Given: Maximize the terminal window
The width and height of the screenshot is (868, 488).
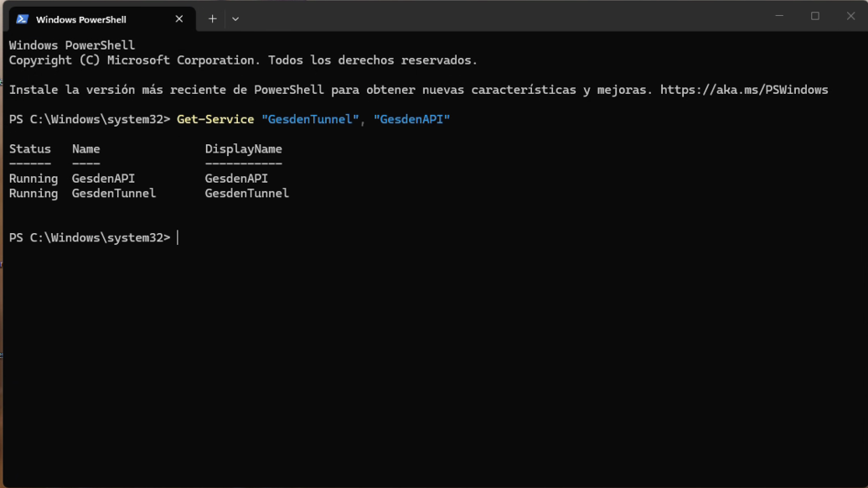Looking at the screenshot, I should (815, 16).
